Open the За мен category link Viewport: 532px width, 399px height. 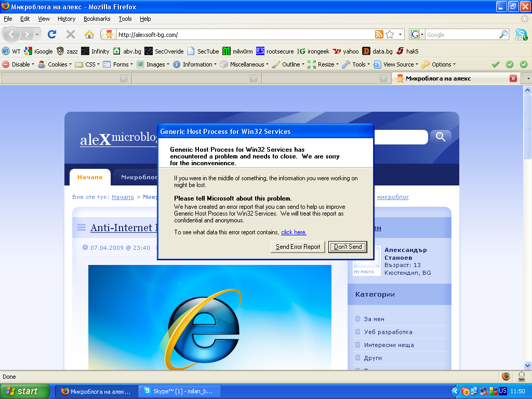374,319
